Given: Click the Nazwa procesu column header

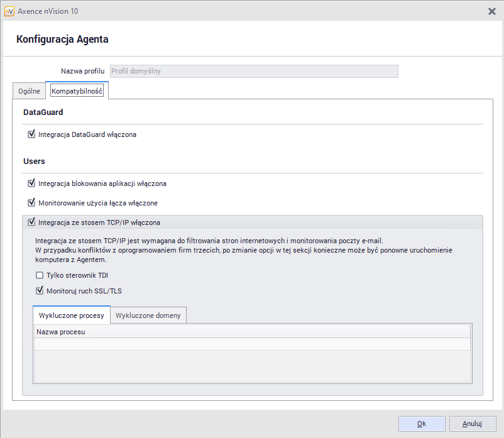Looking at the screenshot, I should pyautogui.click(x=60, y=331).
